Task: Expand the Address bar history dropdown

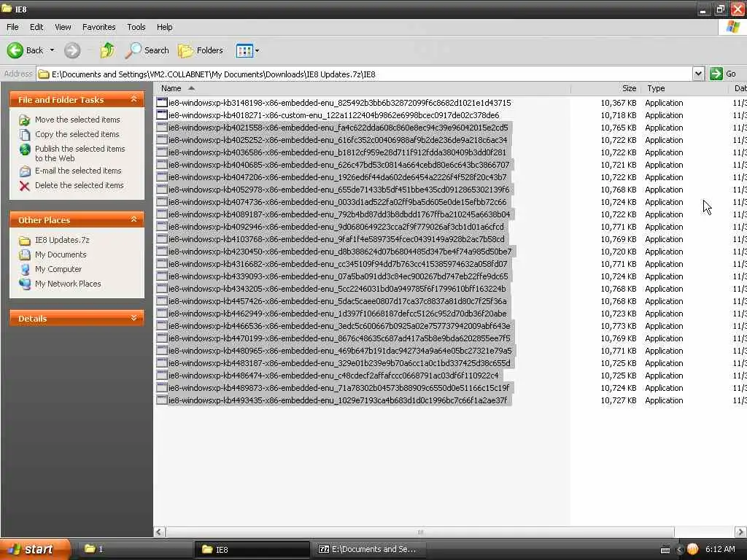Action: click(698, 74)
